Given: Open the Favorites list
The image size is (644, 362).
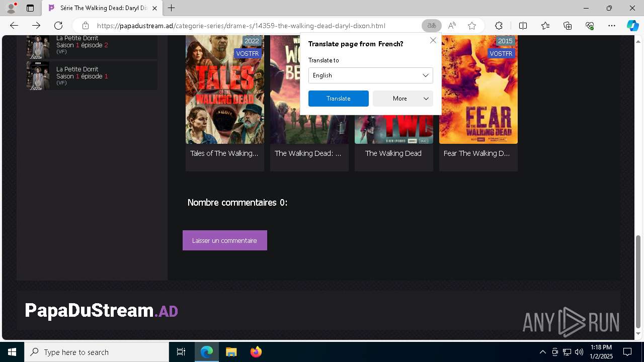Looking at the screenshot, I should click(545, 26).
